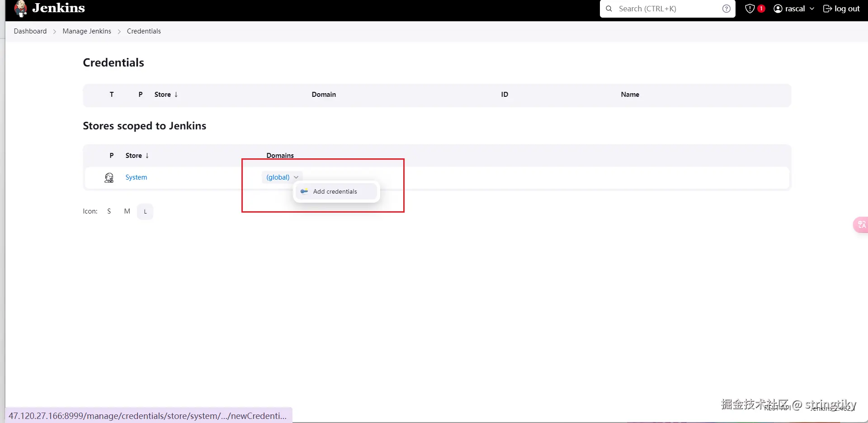The image size is (868, 423).
Task: Click the magnifier icon in search box
Action: (x=609, y=9)
